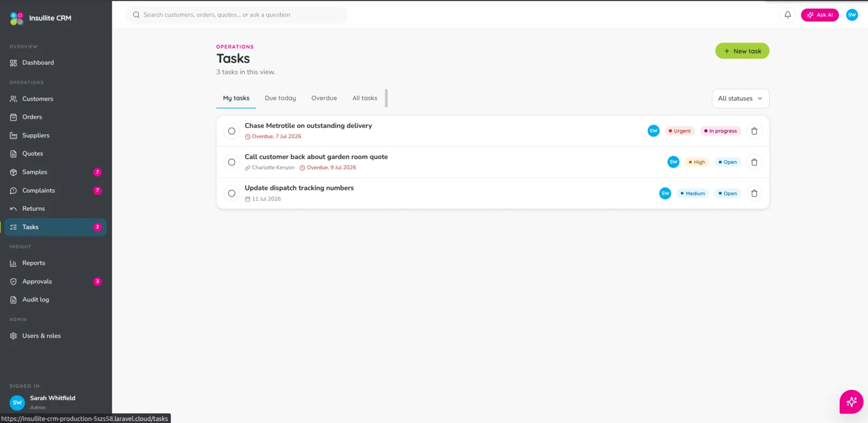Click the Complaints speech bubble icon
This screenshot has height=423, width=868.
tap(14, 191)
